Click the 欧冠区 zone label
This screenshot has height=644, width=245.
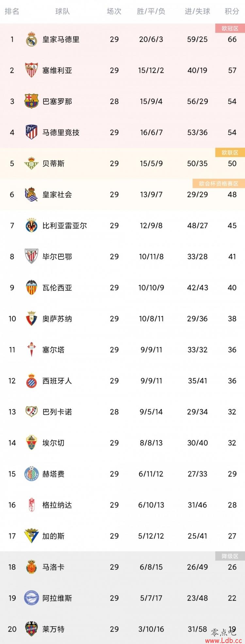point(230,28)
